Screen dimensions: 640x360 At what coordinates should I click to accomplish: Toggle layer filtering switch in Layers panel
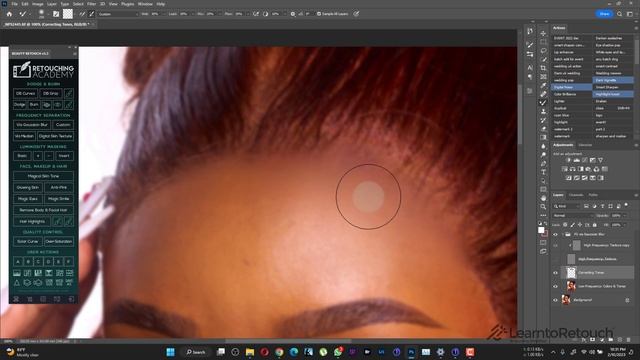coord(626,205)
